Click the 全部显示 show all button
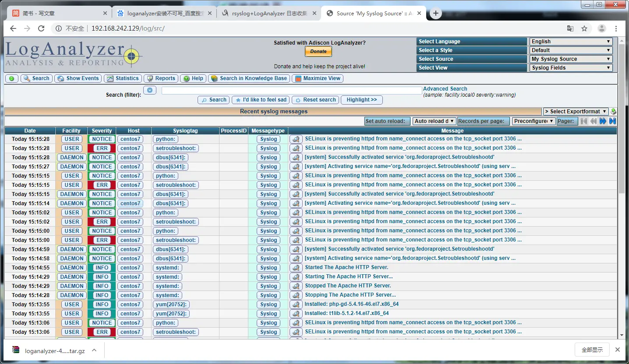Image resolution: width=629 pixels, height=364 pixels. (x=592, y=350)
